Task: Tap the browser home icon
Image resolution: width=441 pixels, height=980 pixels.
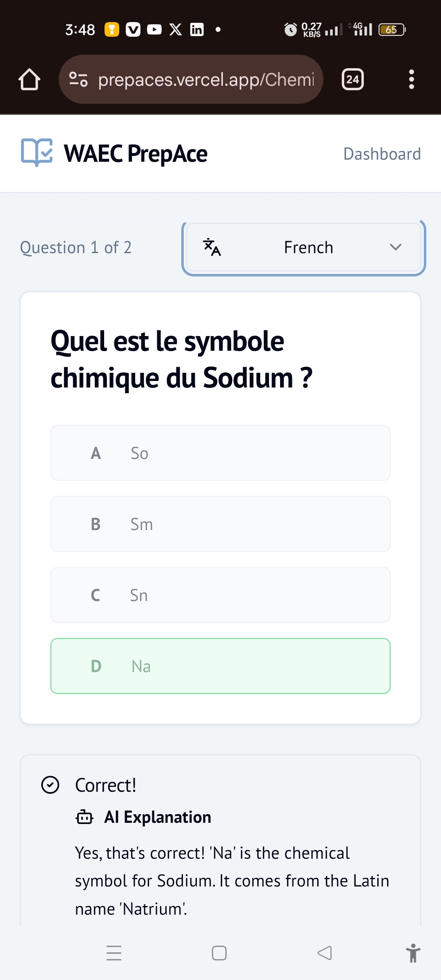Action: pyautogui.click(x=29, y=79)
